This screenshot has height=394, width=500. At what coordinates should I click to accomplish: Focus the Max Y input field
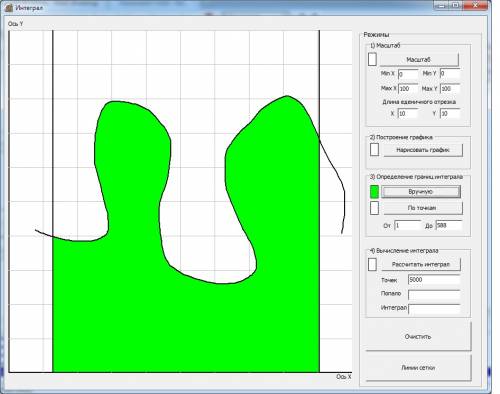[450, 89]
